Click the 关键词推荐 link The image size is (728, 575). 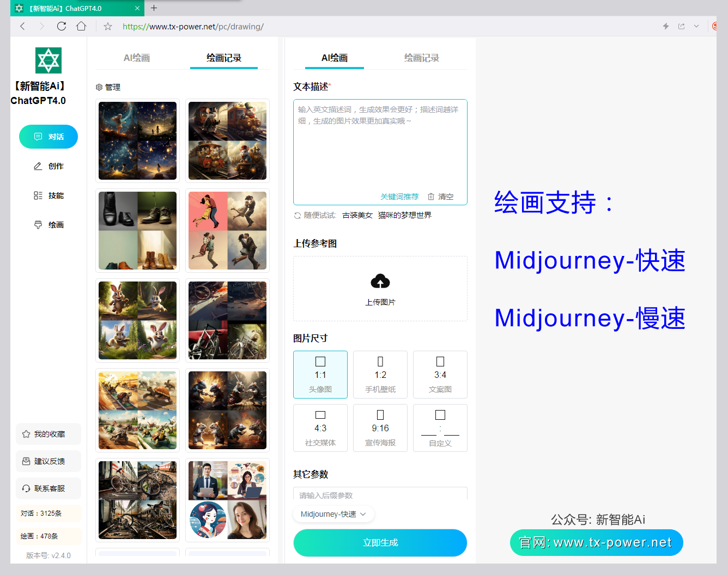click(399, 197)
